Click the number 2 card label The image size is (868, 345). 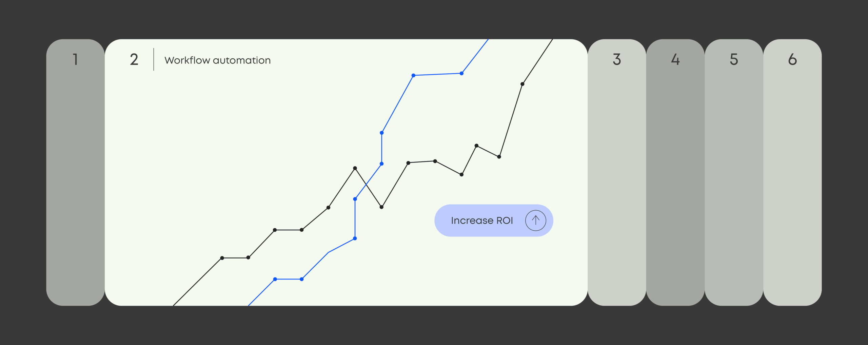(134, 60)
